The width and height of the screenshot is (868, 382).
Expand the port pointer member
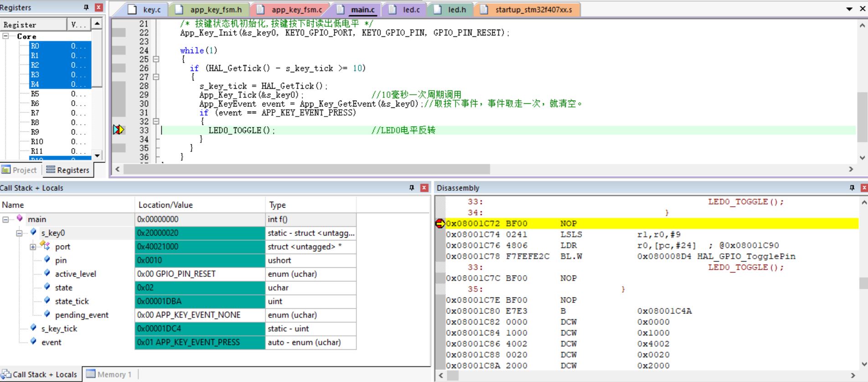tap(33, 247)
